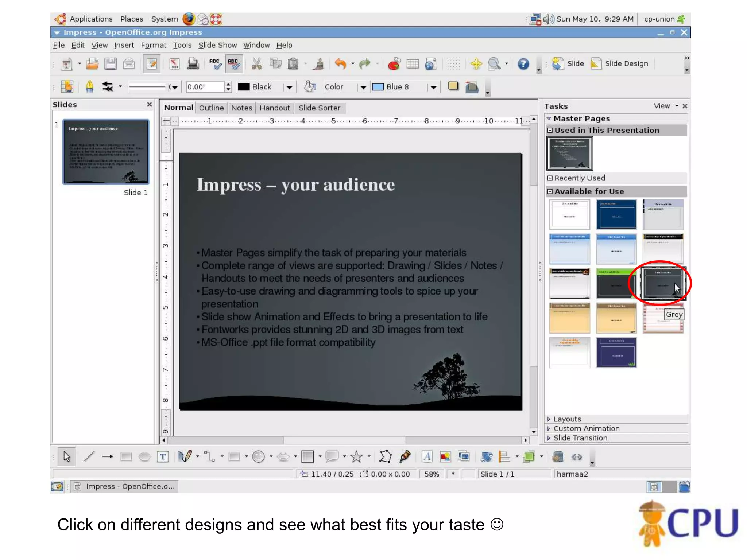Open the Places menu in top panel
This screenshot has height=560, width=747.
pyautogui.click(x=132, y=19)
